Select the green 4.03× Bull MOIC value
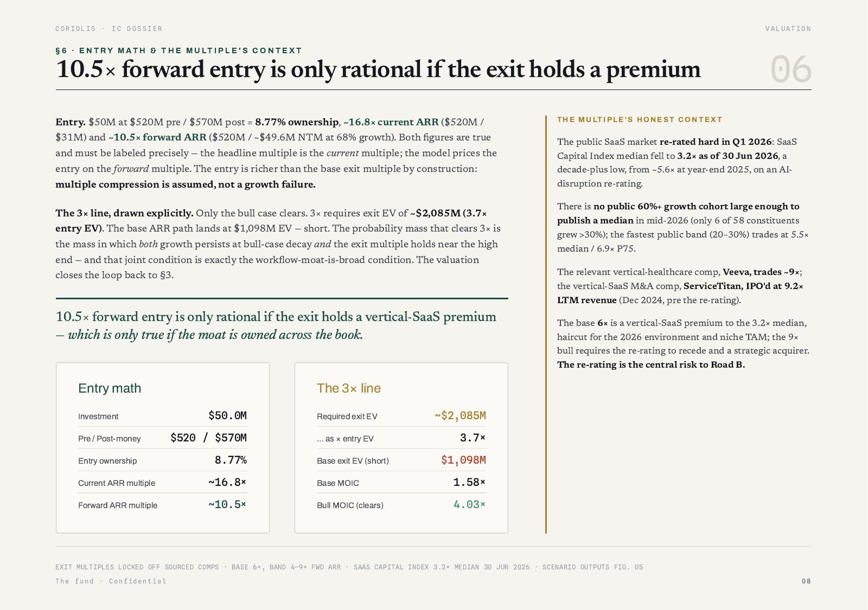 tap(469, 505)
